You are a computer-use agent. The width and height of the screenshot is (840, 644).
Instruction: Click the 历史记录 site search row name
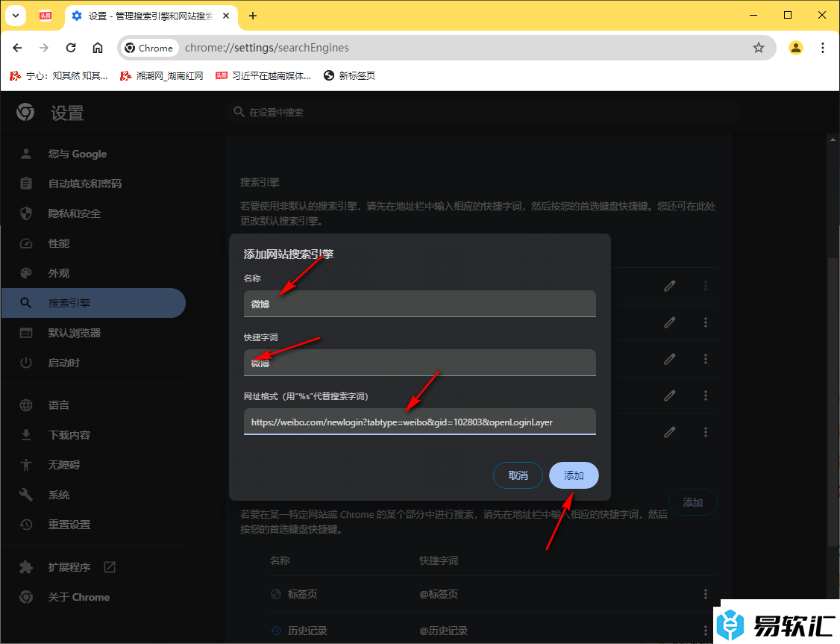[307, 631]
